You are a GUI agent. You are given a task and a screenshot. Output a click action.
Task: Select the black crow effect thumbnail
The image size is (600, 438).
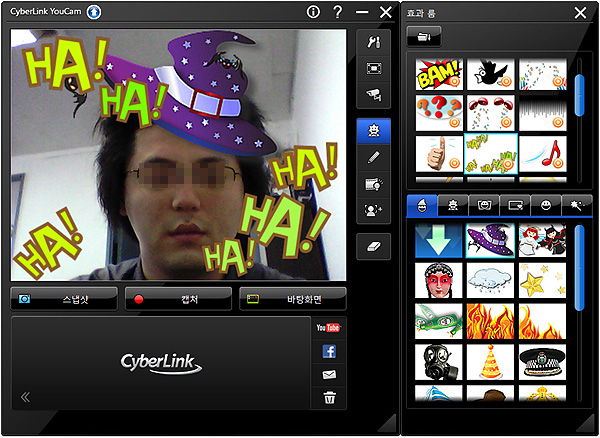[491, 74]
